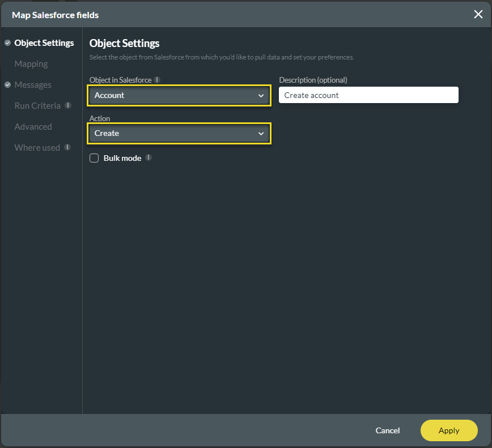Screen dimensions: 492x448
Task: Click the info icon beside Where used
Action: pyautogui.click(x=67, y=147)
